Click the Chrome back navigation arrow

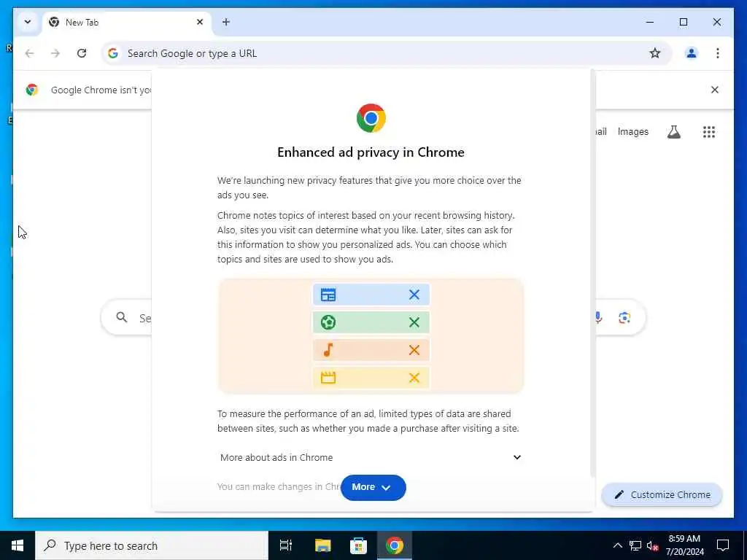[29, 53]
